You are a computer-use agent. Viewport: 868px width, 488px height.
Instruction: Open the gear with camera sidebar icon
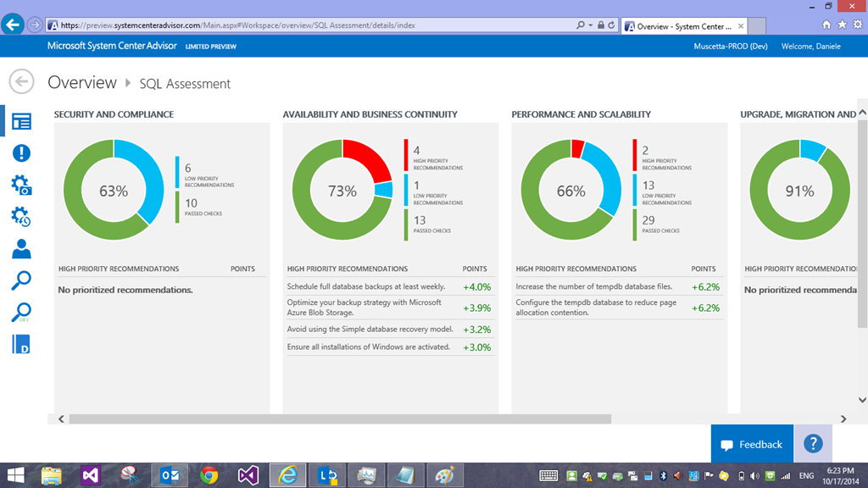pyautogui.click(x=21, y=185)
